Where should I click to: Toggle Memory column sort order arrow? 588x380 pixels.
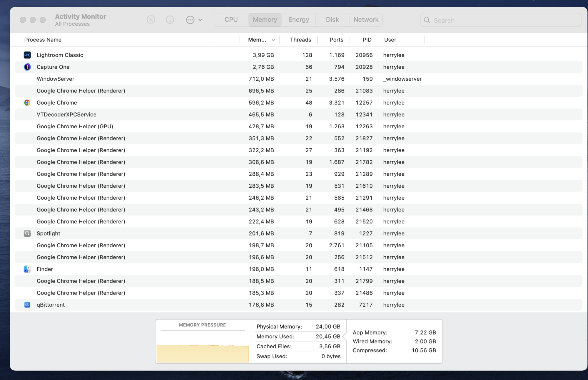coord(273,40)
